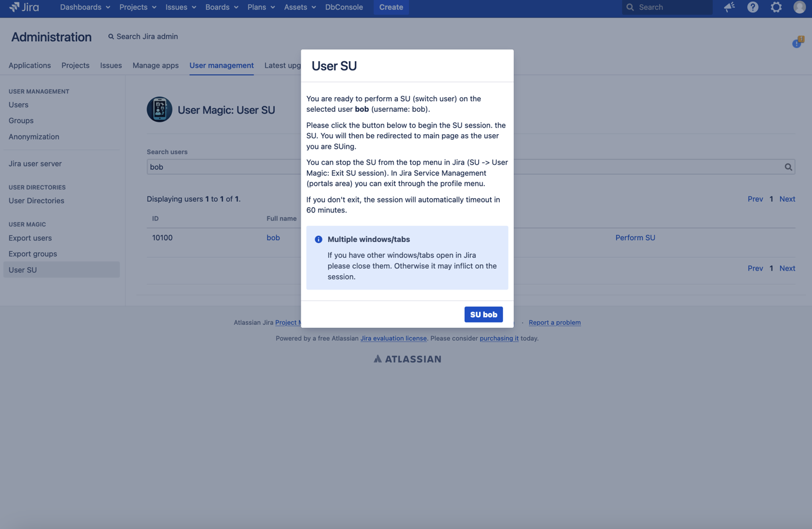
Task: Click the Full name column header
Action: 281,218
